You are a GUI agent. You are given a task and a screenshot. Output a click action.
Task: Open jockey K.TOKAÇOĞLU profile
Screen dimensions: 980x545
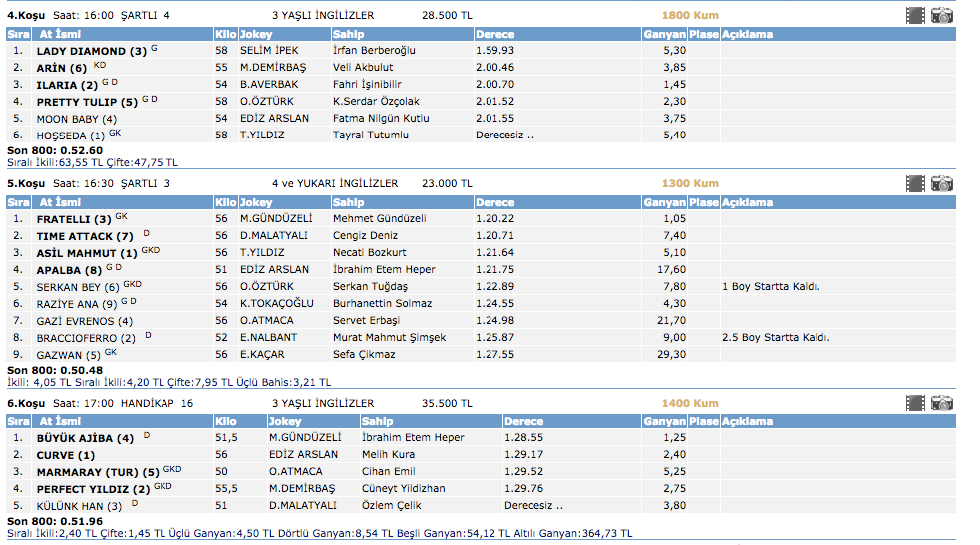pos(276,303)
